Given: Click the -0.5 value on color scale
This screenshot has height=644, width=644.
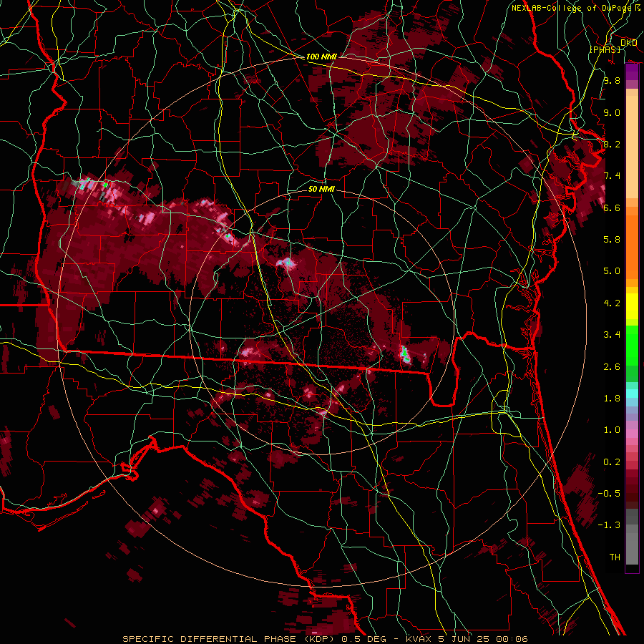Looking at the screenshot, I should pos(609,494).
